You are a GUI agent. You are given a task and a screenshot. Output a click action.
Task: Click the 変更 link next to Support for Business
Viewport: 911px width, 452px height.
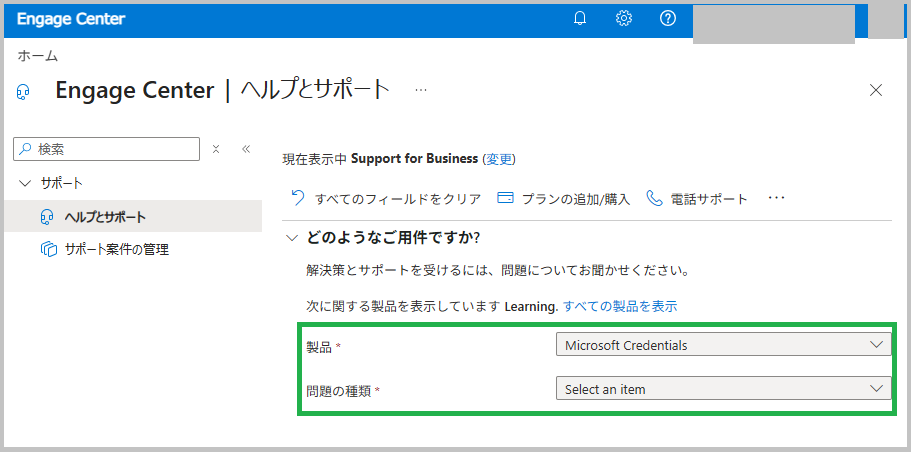499,159
